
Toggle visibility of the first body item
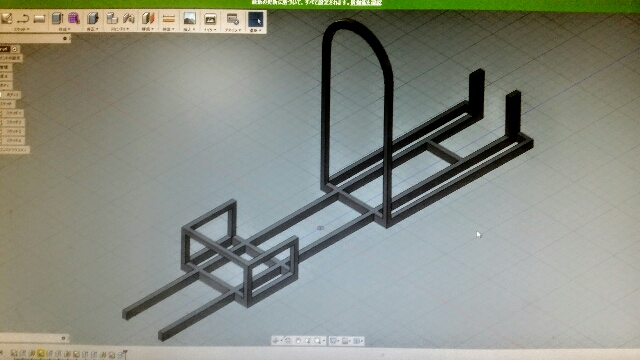tap(2, 95)
